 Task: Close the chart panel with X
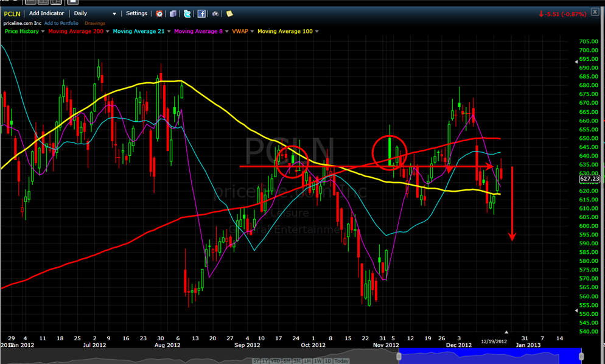595,12
